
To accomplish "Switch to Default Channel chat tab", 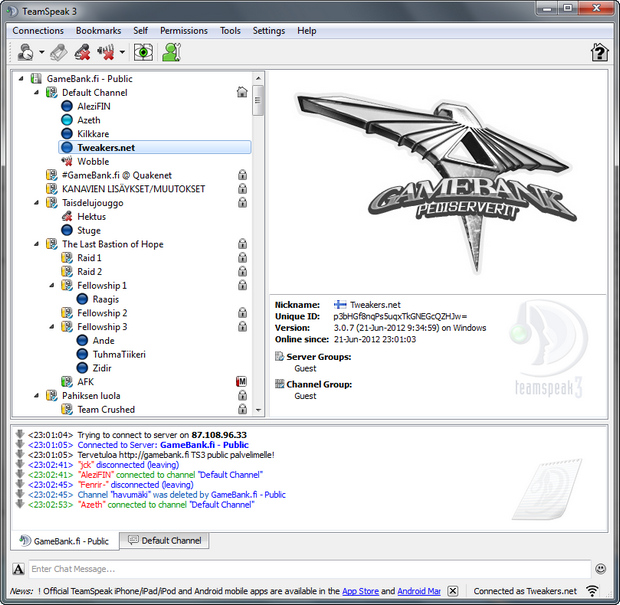I will [x=164, y=540].
